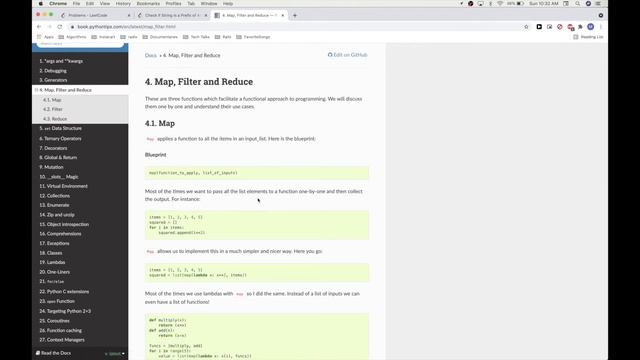Go forward with the browser forward arrow
The image size is (640, 360).
pyautogui.click(x=49, y=27)
